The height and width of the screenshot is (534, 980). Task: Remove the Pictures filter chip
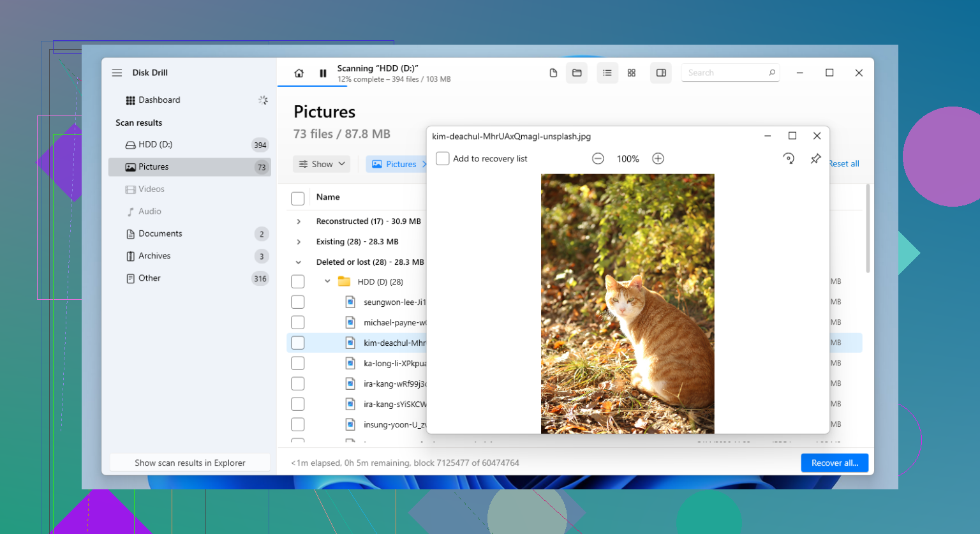pos(424,164)
